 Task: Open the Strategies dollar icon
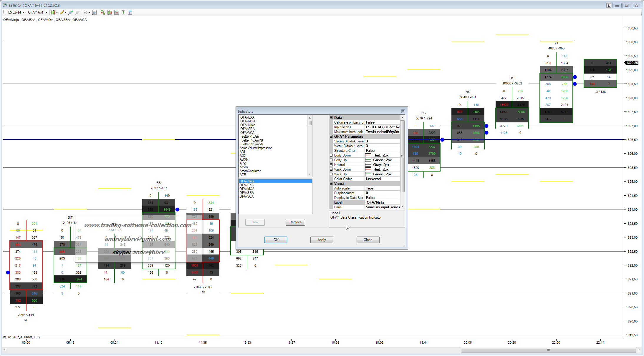123,12
